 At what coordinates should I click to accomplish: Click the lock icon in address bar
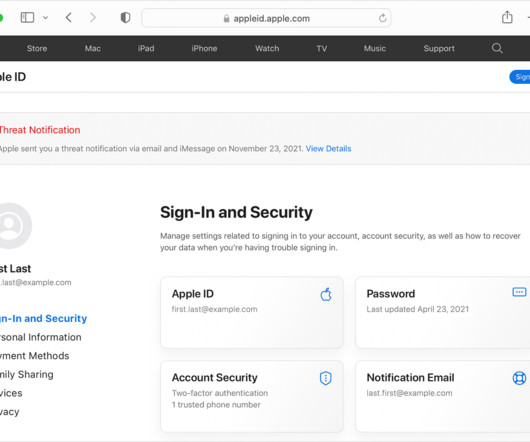click(x=226, y=18)
